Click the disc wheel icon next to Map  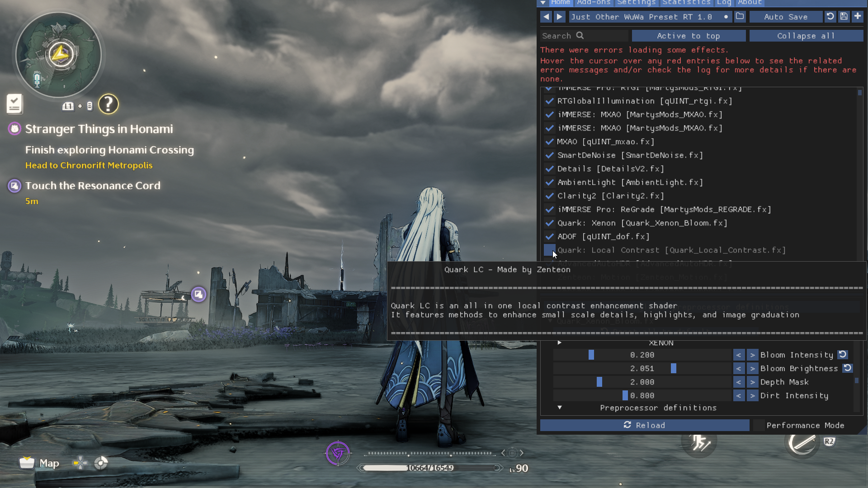[x=101, y=463]
